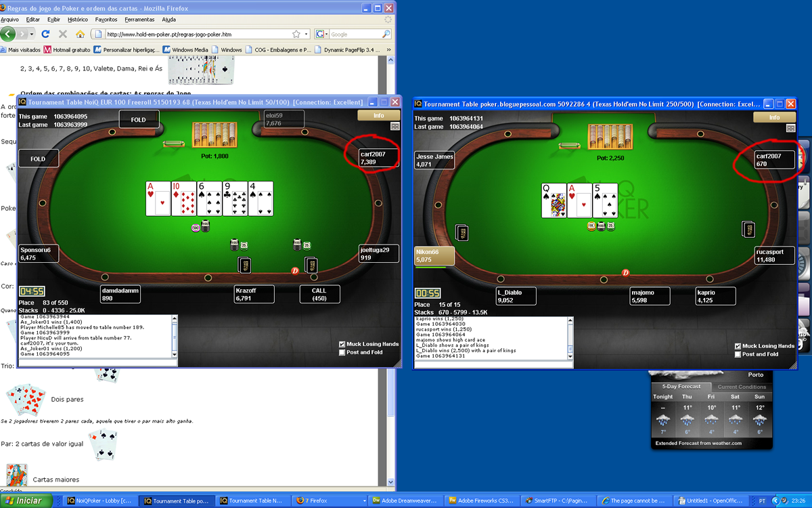Screen dimensions: 812x508
Task: Click Dois pares cards image
Action: click(25, 400)
